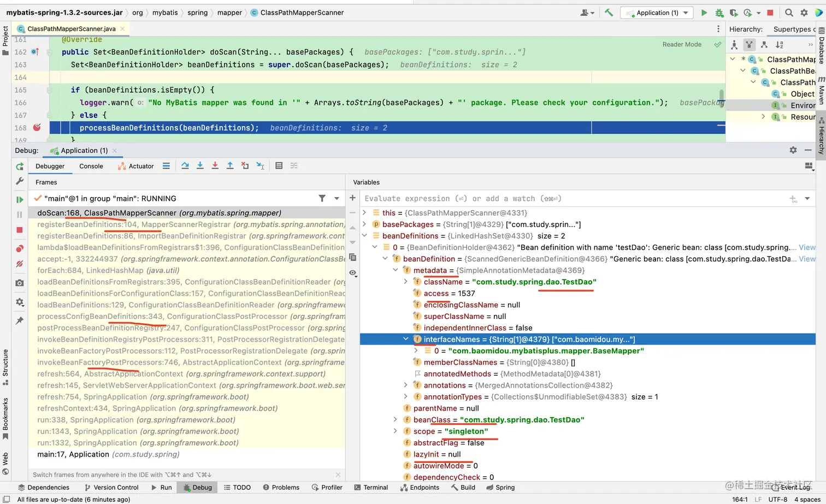The height and width of the screenshot is (504, 826).
Task: Click the Step Out debugger icon
Action: point(230,166)
